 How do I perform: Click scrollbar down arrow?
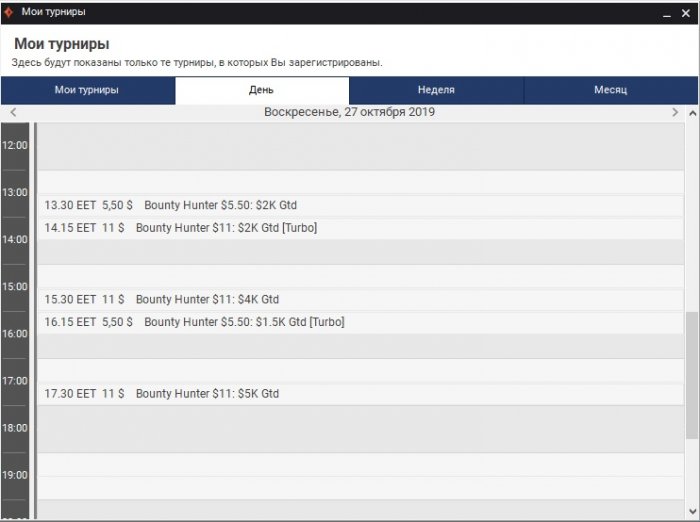pos(692,511)
